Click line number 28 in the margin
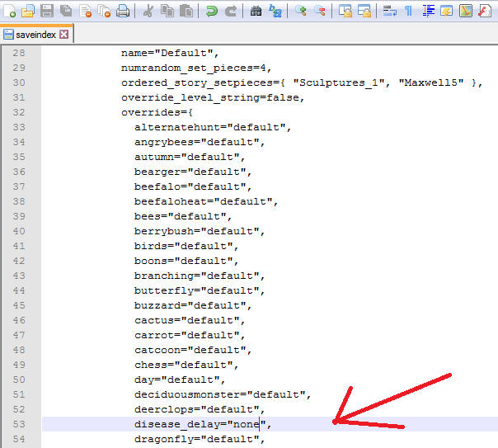498x448 pixels. (x=19, y=53)
